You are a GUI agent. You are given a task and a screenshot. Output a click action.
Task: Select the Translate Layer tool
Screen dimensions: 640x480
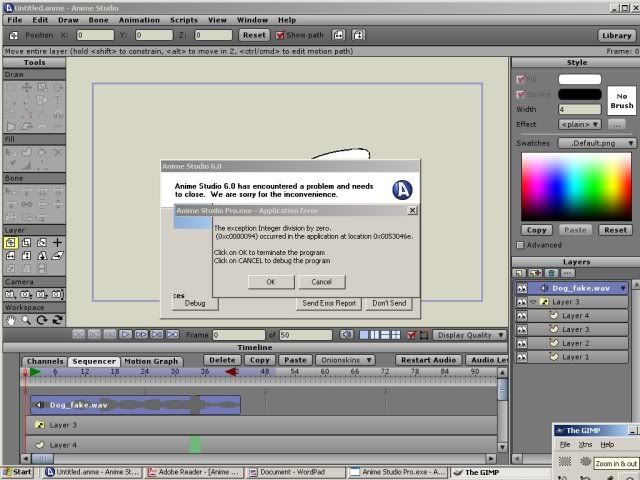11,243
